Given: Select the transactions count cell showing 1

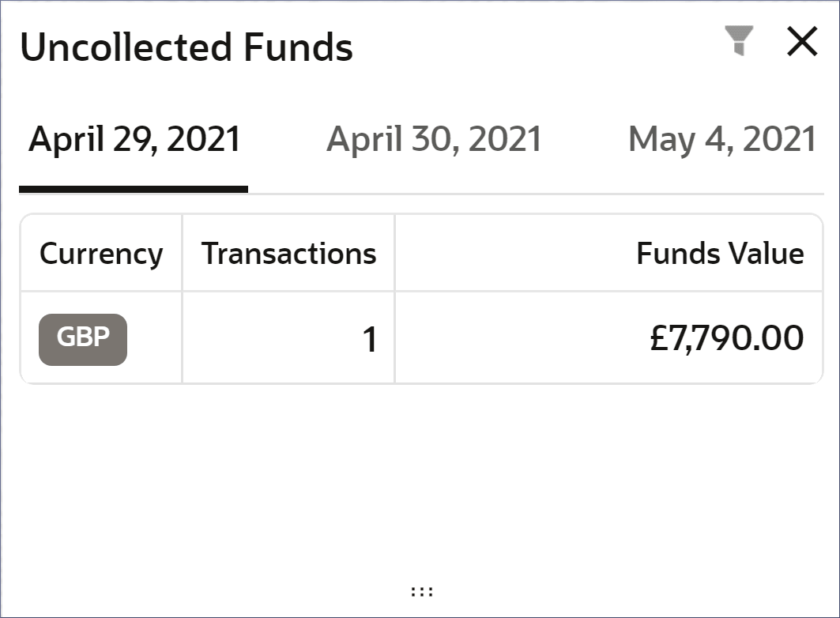Looking at the screenshot, I should pyautogui.click(x=369, y=340).
